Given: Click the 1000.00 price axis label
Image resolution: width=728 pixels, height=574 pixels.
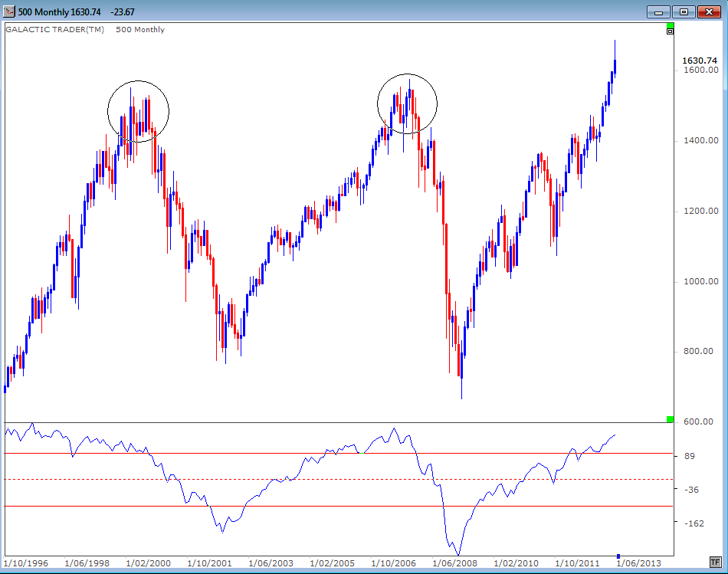Looking at the screenshot, I should [700, 281].
